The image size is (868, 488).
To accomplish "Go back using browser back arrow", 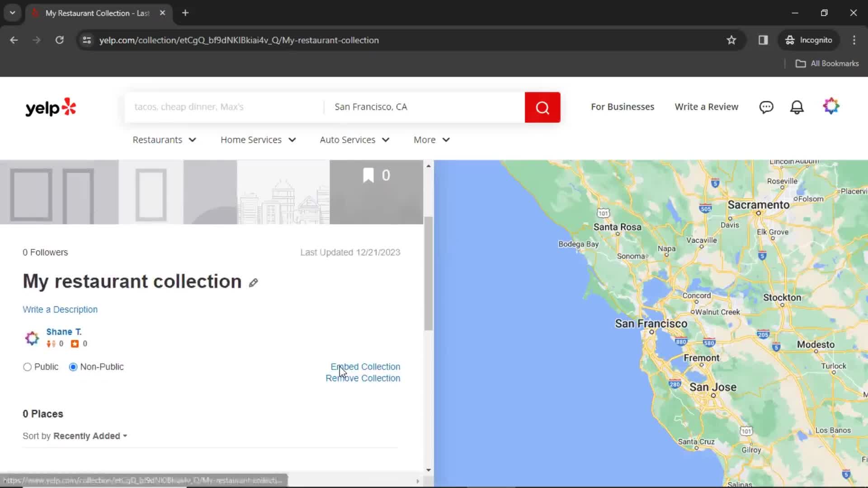I will [14, 40].
